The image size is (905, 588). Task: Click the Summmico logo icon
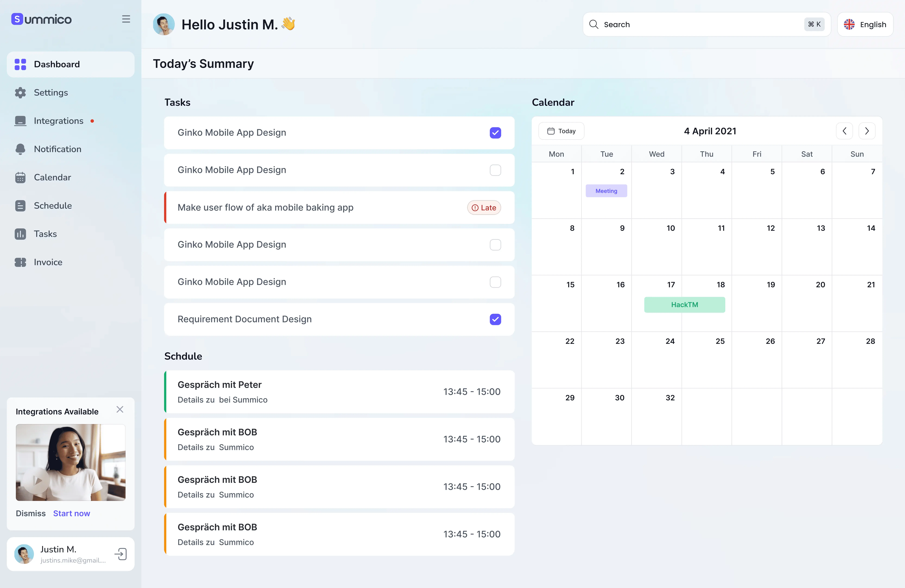tap(17, 19)
